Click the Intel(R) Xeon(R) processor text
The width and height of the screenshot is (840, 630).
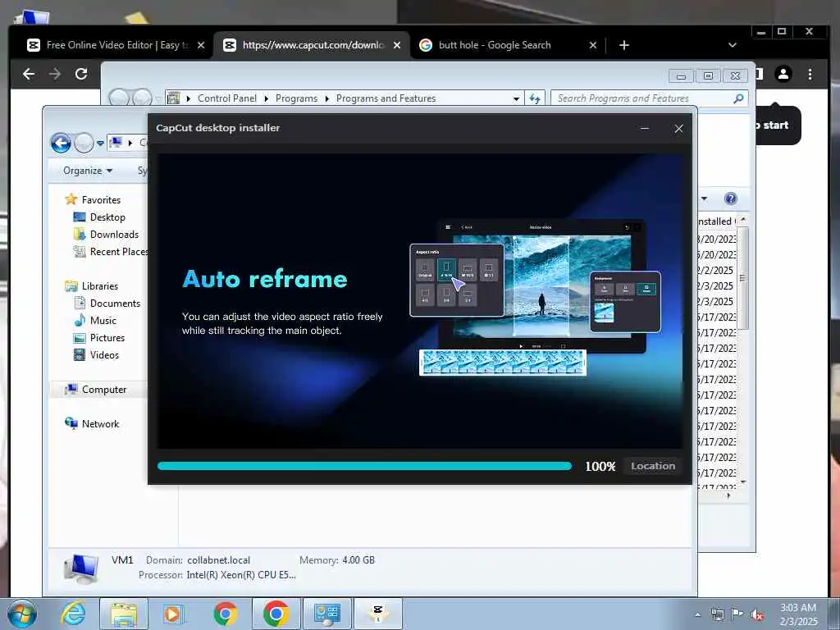pyautogui.click(x=241, y=575)
